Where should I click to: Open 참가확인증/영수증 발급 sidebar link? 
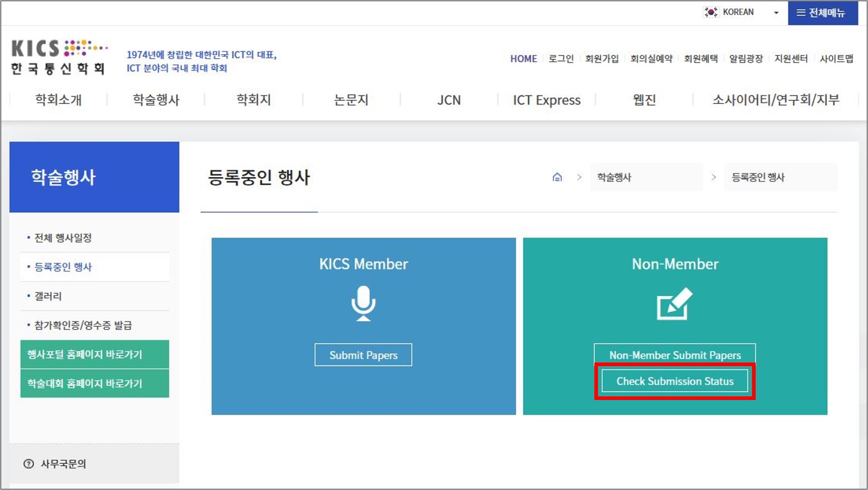coord(83,326)
